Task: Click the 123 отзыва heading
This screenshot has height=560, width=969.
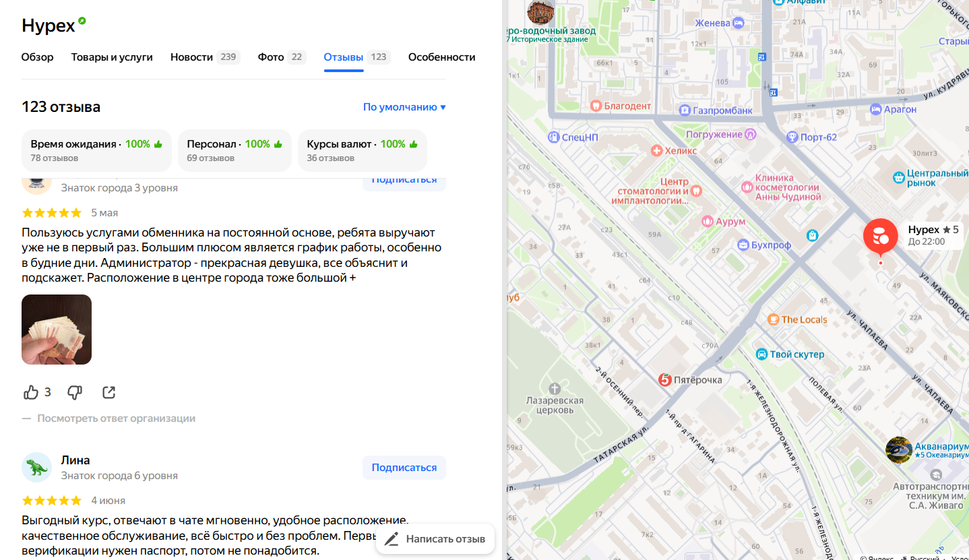Action: point(61,106)
